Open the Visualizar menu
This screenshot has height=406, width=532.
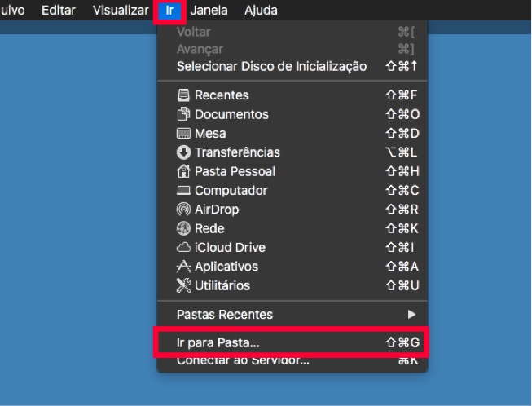coord(120,11)
